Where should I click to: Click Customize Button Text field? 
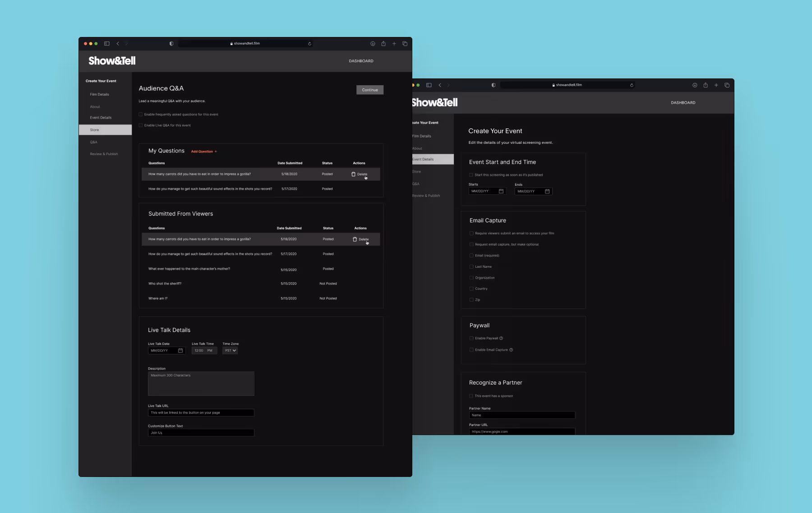[x=201, y=433]
